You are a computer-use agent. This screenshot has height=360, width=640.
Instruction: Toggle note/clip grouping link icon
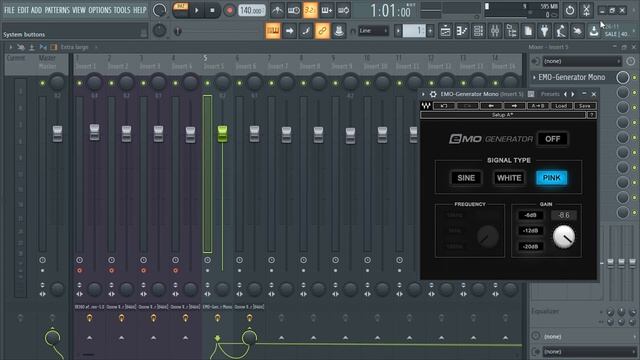322,31
